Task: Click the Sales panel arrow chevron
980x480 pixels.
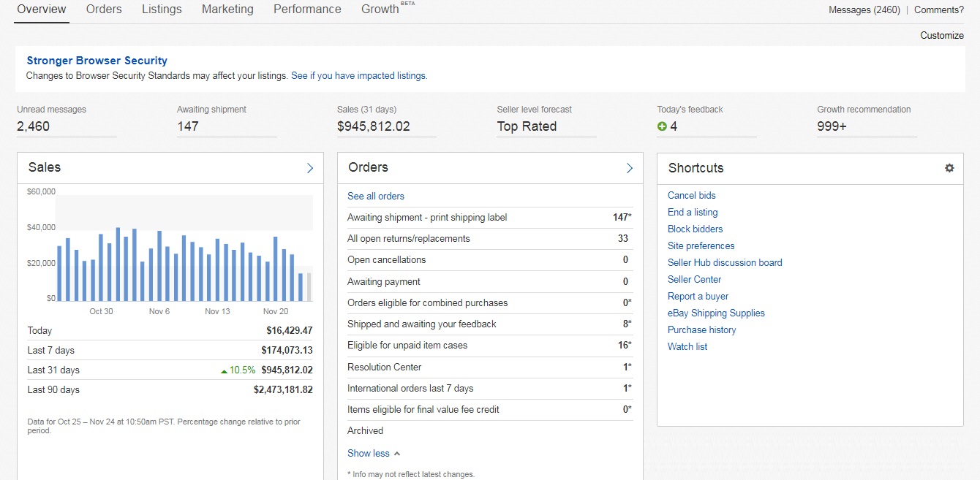Action: click(x=310, y=168)
